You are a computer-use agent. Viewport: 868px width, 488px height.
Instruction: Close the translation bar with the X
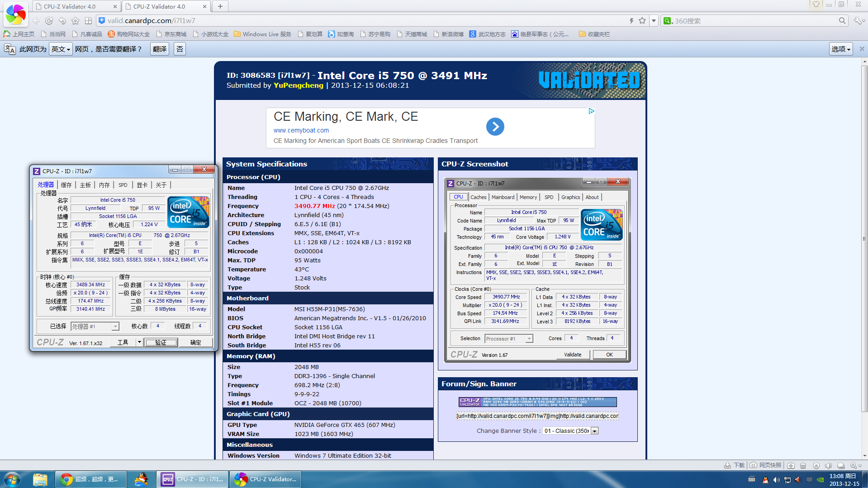(862, 49)
